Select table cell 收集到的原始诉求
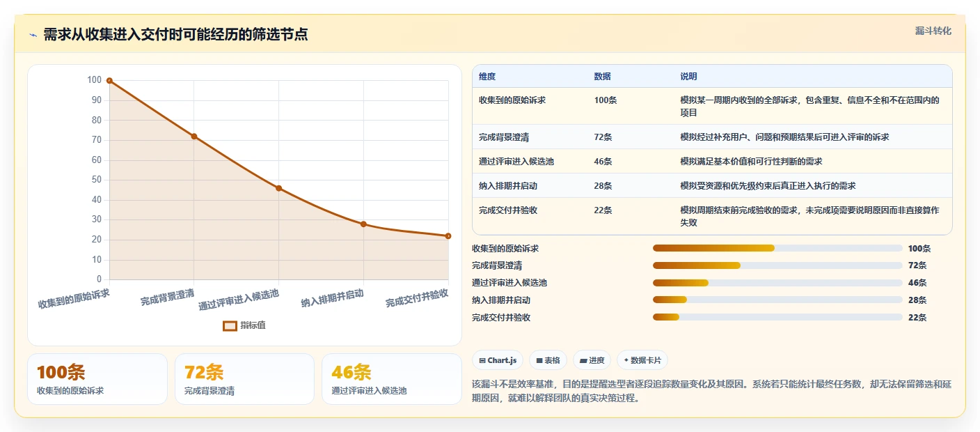The width and height of the screenshot is (980, 432). pos(512,100)
